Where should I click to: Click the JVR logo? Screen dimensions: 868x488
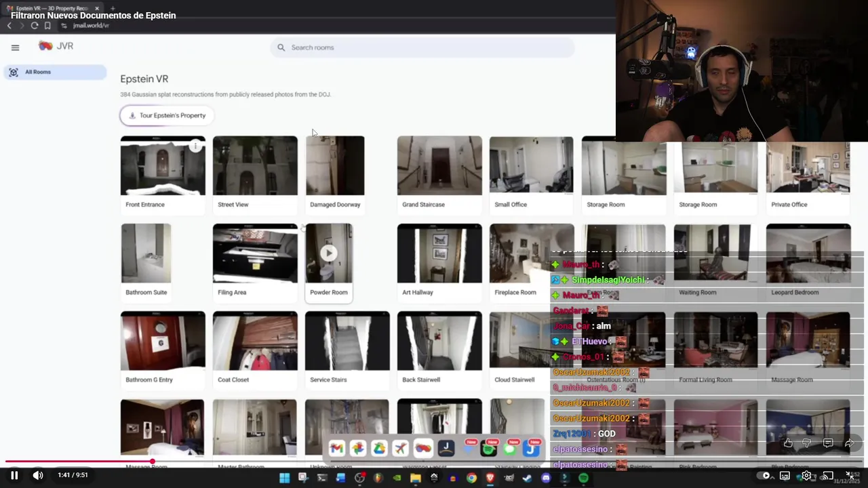point(56,46)
